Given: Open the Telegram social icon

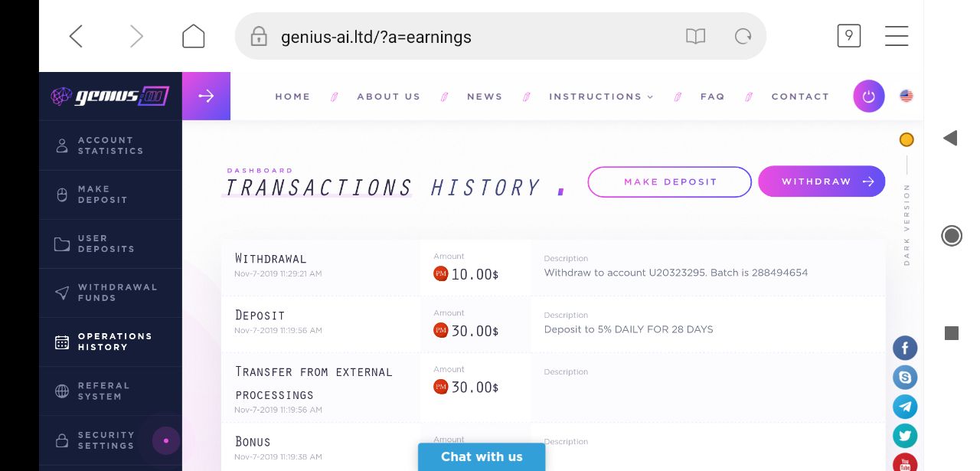Looking at the screenshot, I should pos(905,407).
